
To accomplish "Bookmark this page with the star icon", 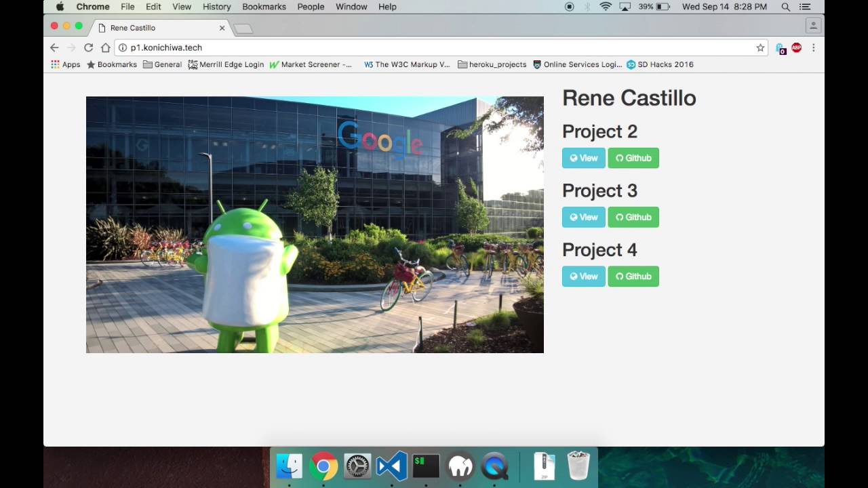I will [760, 47].
